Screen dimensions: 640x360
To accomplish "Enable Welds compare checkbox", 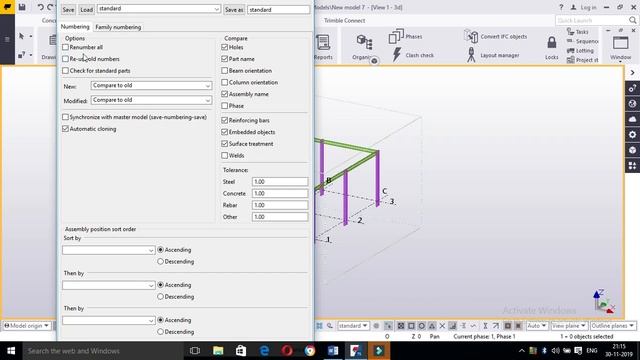I will click(x=224, y=156).
